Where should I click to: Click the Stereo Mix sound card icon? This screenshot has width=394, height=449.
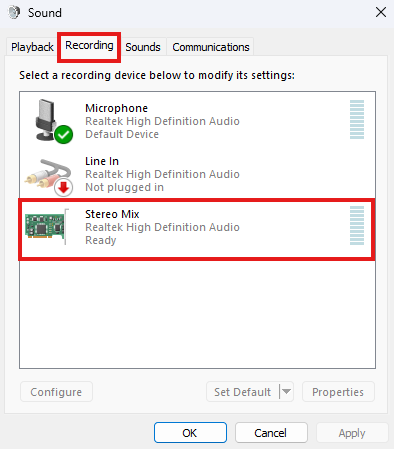[47, 227]
